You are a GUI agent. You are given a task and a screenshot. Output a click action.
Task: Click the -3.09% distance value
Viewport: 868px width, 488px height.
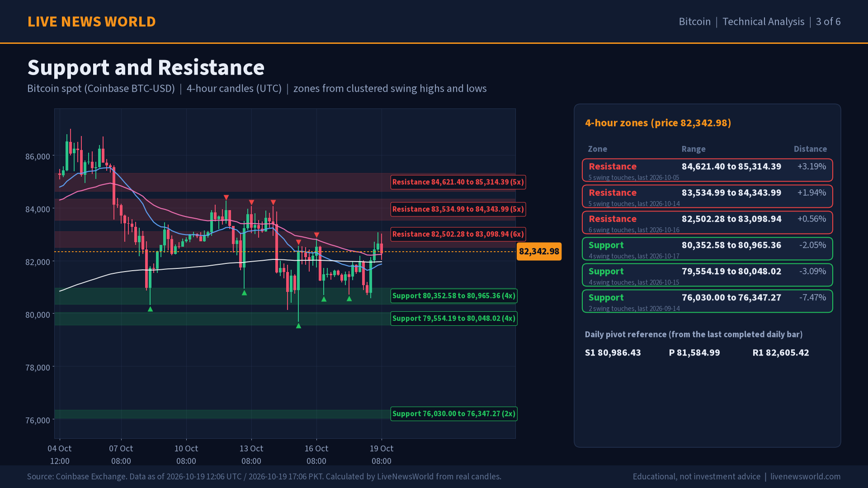pyautogui.click(x=812, y=271)
